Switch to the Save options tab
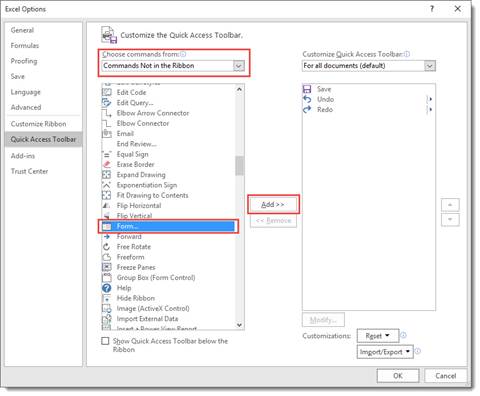 [43, 76]
